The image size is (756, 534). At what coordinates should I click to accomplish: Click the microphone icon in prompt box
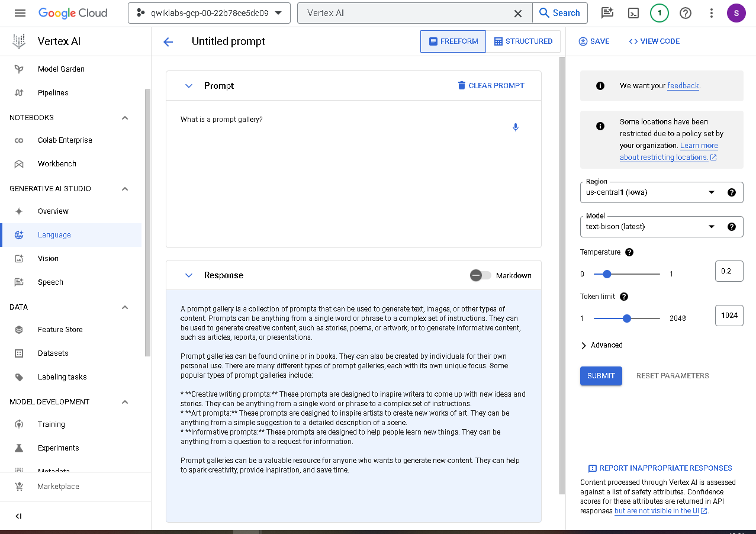pos(516,127)
